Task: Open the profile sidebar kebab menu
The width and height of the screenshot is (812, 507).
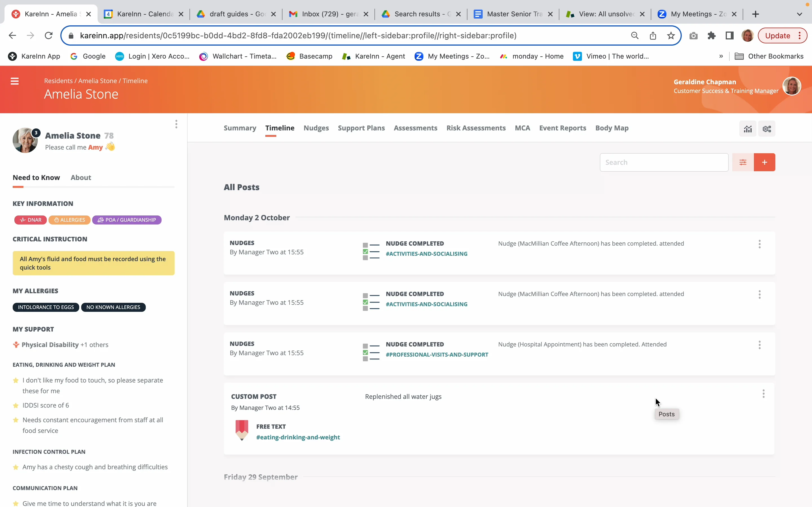Action: (176, 124)
